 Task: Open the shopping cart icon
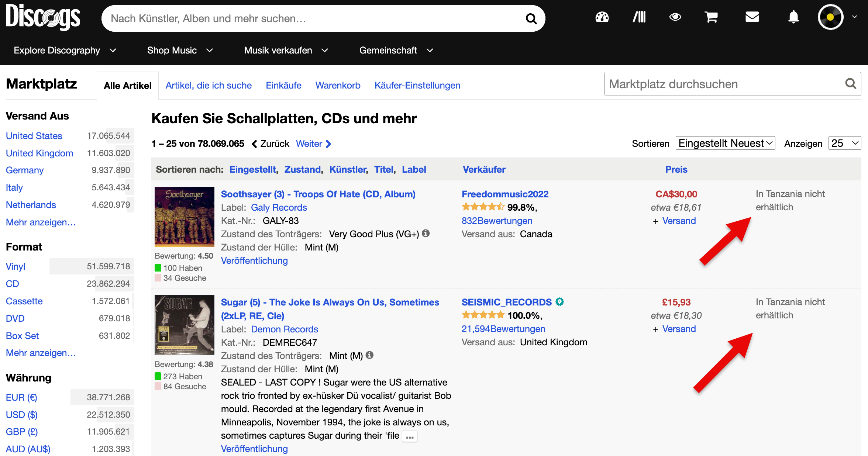(x=711, y=17)
